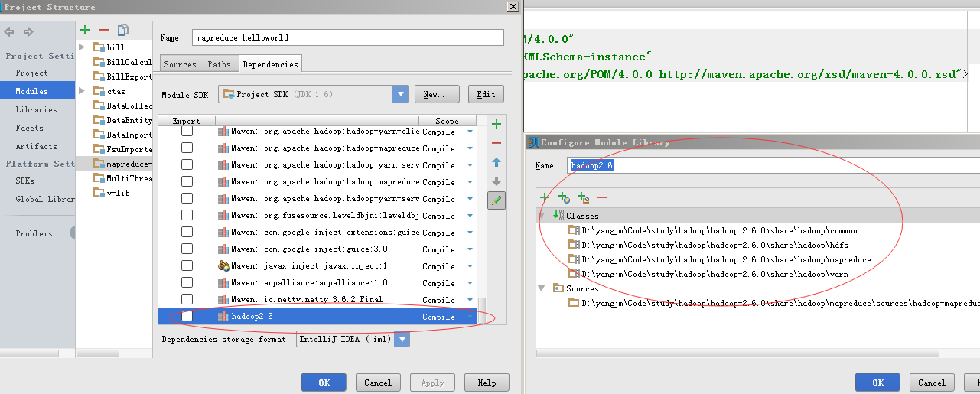Expand the bill module tree node
The width and height of the screenshot is (980, 394).
click(x=83, y=47)
